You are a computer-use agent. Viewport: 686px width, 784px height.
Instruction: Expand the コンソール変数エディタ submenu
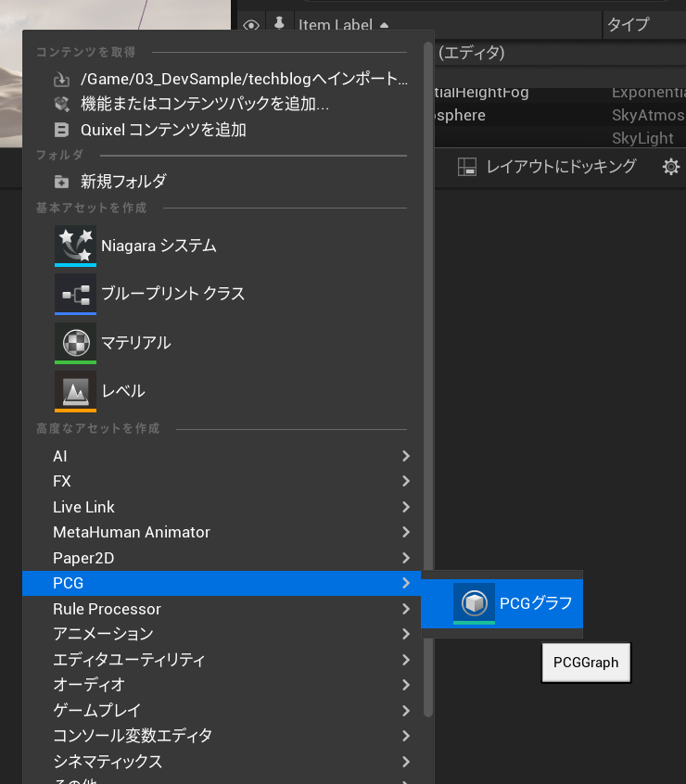[x=222, y=736]
